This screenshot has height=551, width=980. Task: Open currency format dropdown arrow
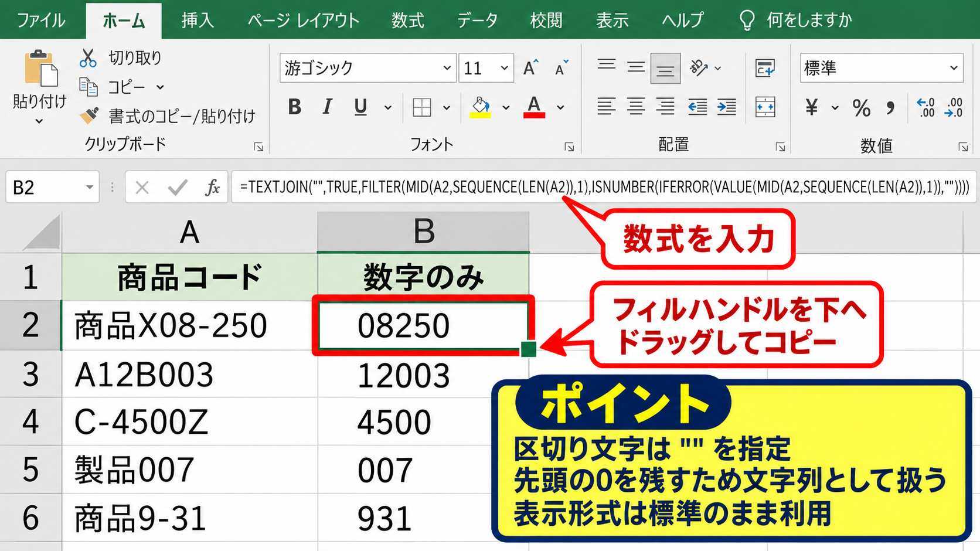835,108
